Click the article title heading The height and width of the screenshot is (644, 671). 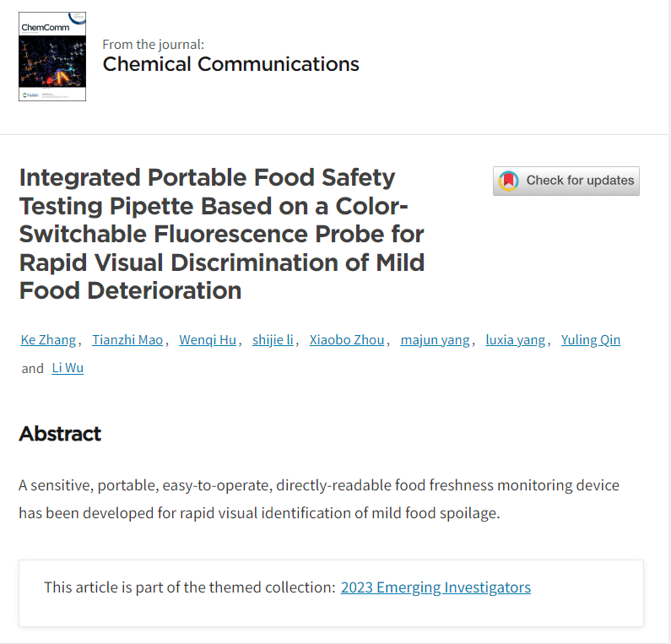tap(221, 234)
